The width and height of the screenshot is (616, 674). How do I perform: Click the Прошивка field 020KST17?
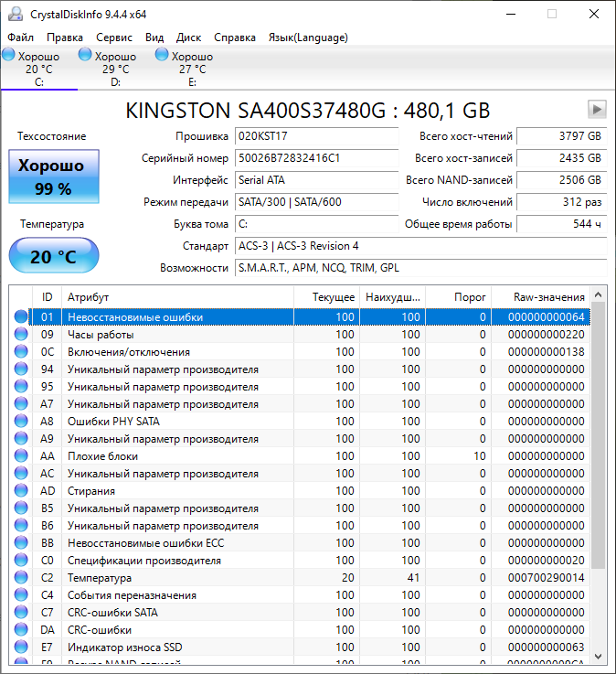[x=316, y=136]
